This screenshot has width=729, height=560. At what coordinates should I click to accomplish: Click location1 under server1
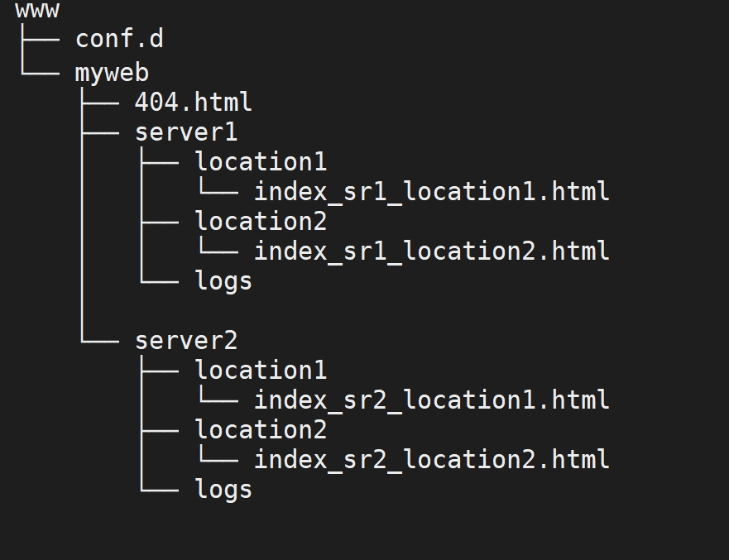[261, 162]
